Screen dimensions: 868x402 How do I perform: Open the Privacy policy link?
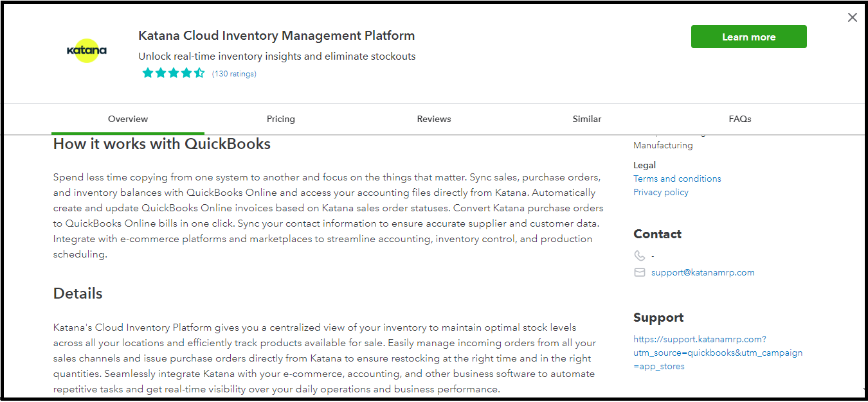tap(661, 192)
